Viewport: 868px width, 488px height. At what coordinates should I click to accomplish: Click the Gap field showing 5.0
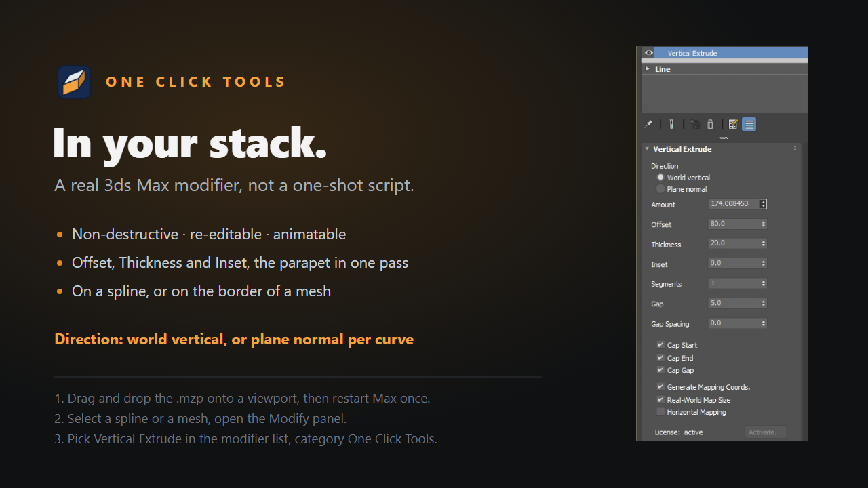point(734,303)
